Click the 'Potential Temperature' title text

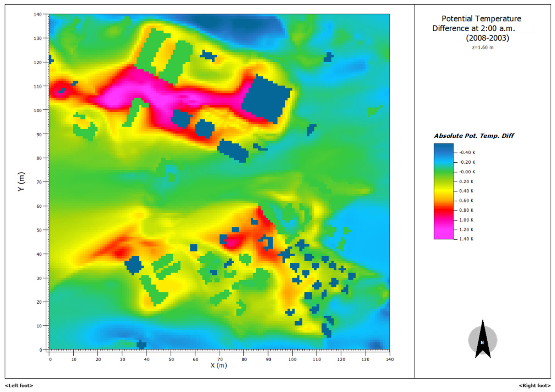[x=481, y=19]
